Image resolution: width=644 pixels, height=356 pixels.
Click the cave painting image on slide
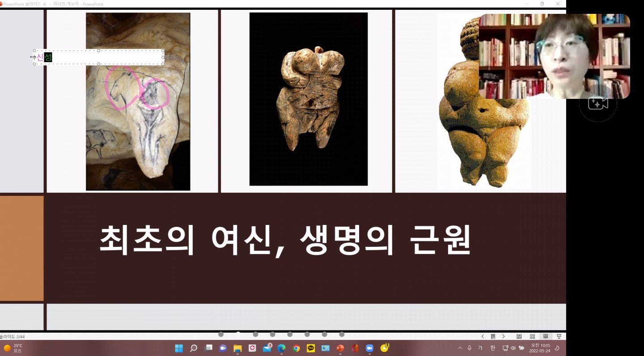click(138, 102)
